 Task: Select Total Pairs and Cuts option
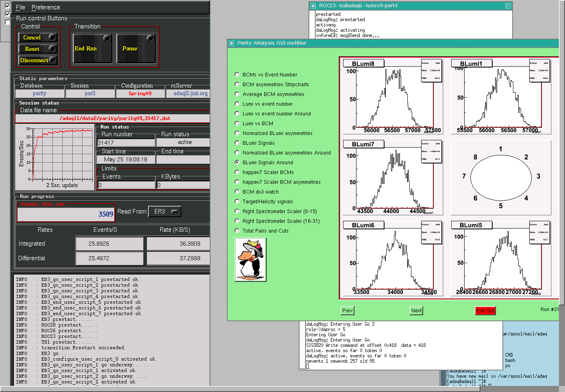click(x=237, y=231)
